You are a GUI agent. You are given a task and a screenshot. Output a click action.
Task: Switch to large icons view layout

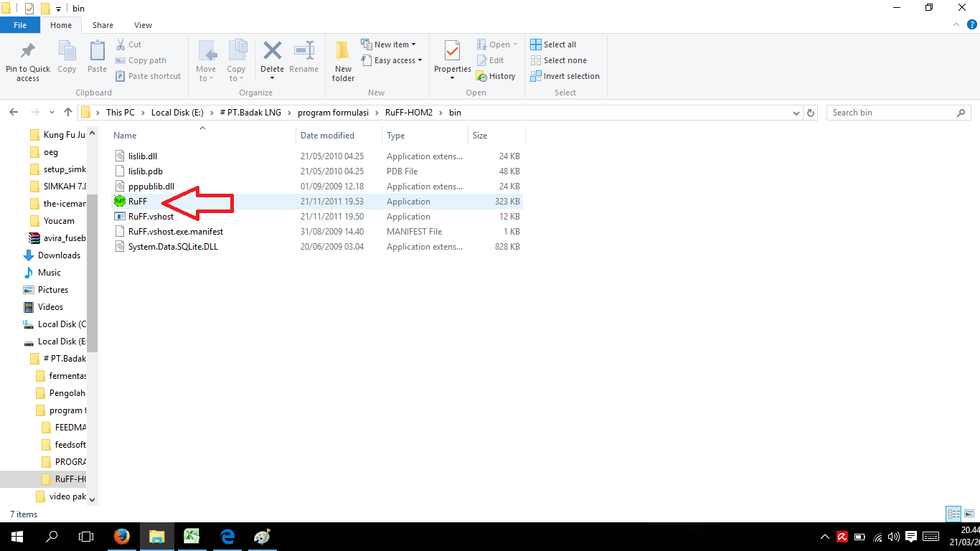coord(969,514)
